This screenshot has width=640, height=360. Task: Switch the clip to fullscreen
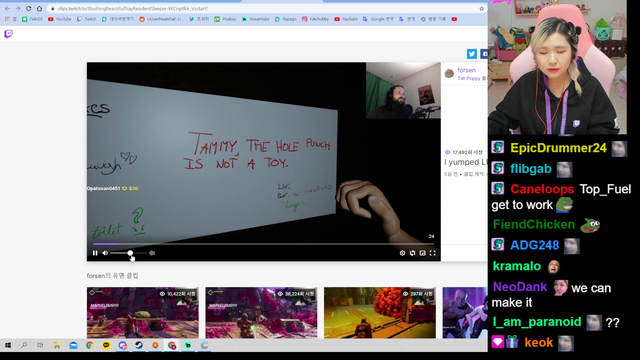[433, 253]
